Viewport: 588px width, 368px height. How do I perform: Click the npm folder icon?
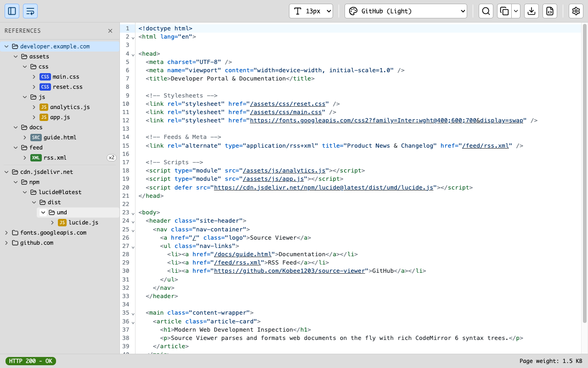[24, 182]
